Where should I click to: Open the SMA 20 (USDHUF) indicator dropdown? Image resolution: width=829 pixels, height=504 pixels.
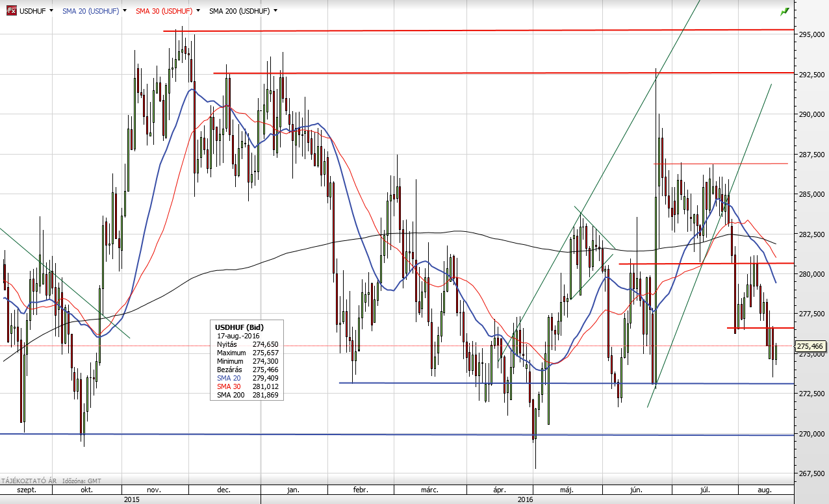point(124,10)
